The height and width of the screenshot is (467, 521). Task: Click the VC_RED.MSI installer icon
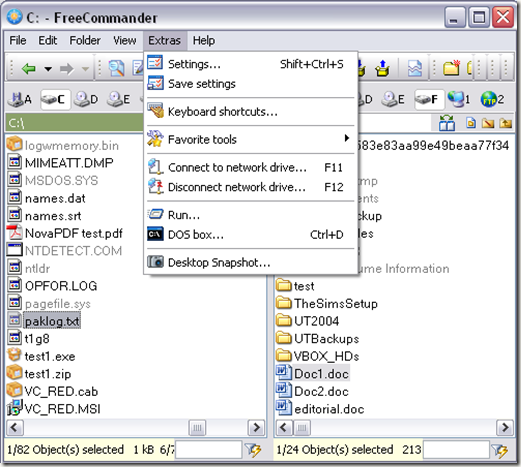pos(14,408)
